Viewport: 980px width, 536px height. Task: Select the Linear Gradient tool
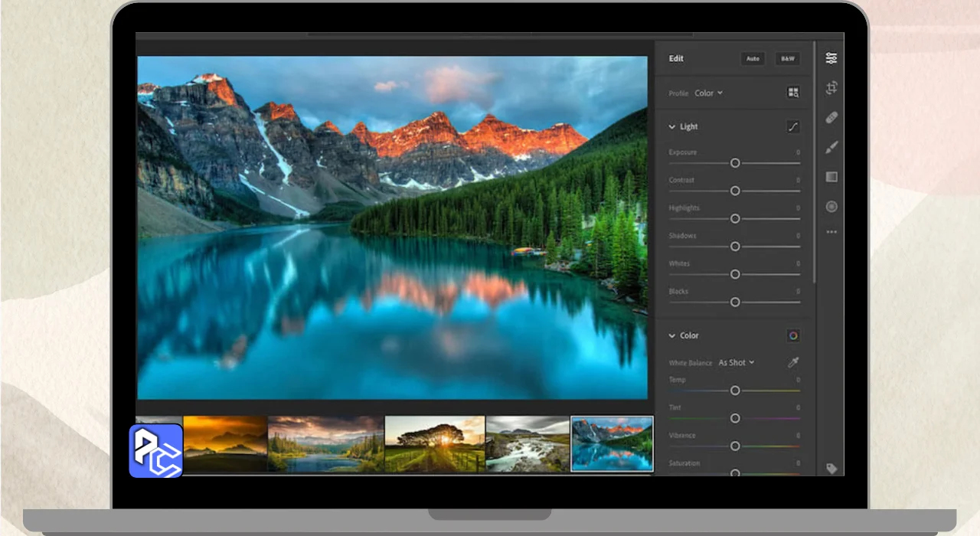coord(831,177)
